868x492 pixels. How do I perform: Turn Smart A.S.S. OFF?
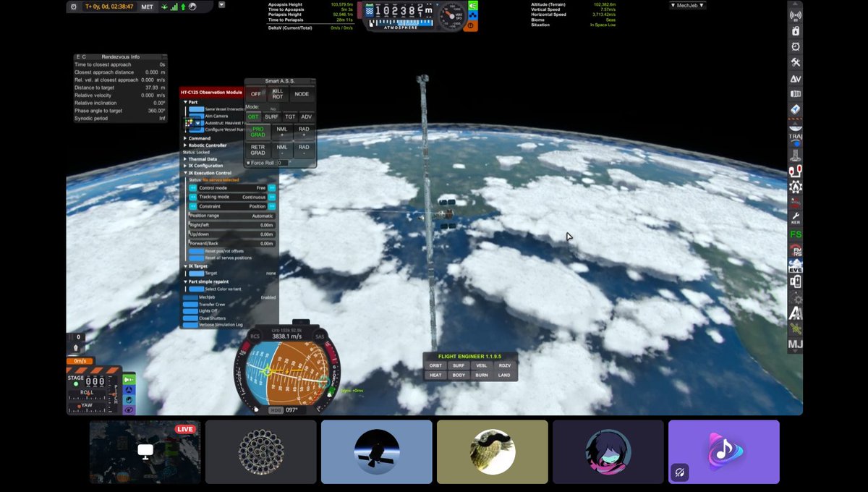point(255,94)
